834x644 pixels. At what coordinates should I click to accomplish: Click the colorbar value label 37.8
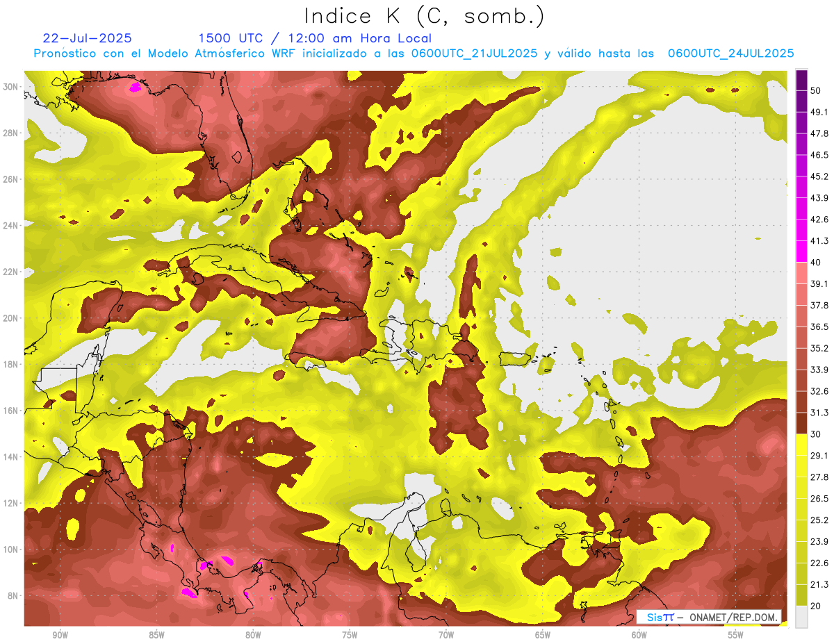click(x=819, y=305)
